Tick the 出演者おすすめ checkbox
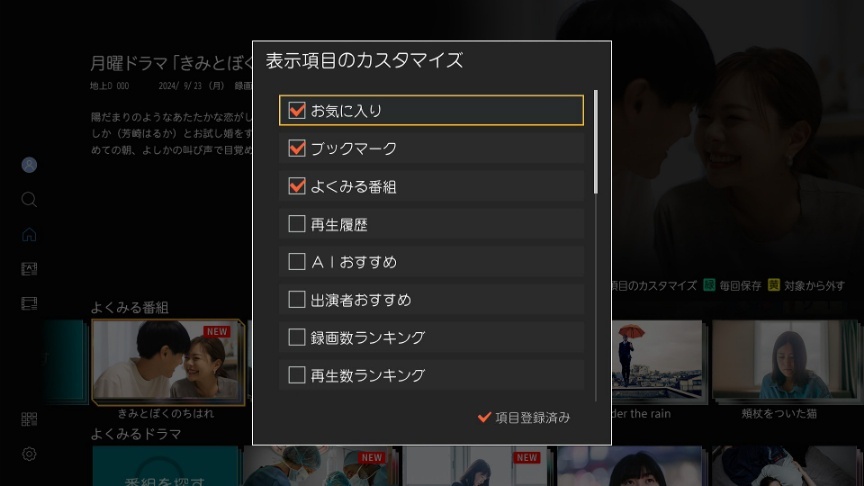The image size is (864, 486). [297, 299]
